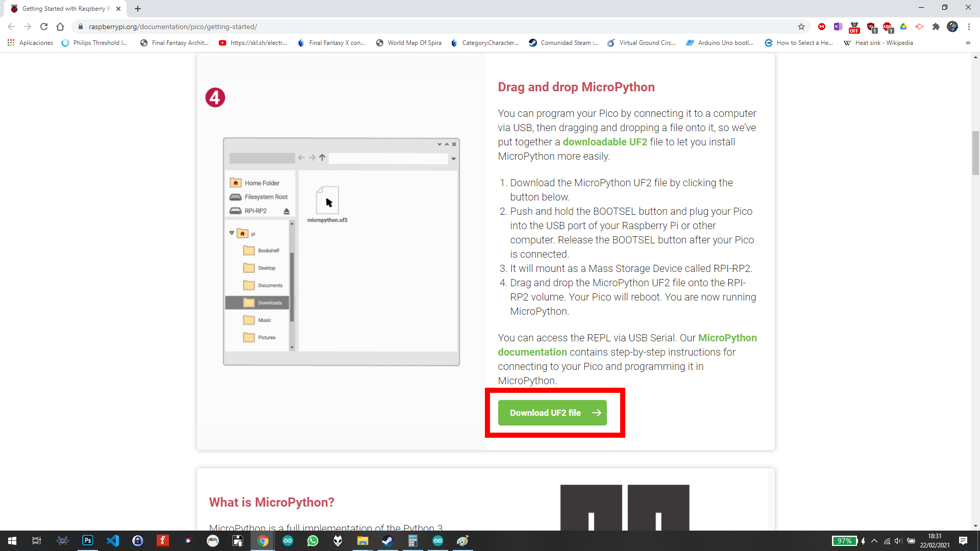The image size is (980, 551).
Task: Open the Final Fantasy Archit... bookmark
Action: (x=175, y=43)
